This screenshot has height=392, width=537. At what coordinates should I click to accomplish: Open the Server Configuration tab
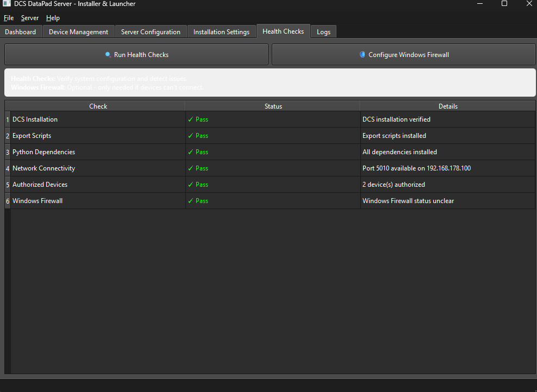(x=151, y=32)
